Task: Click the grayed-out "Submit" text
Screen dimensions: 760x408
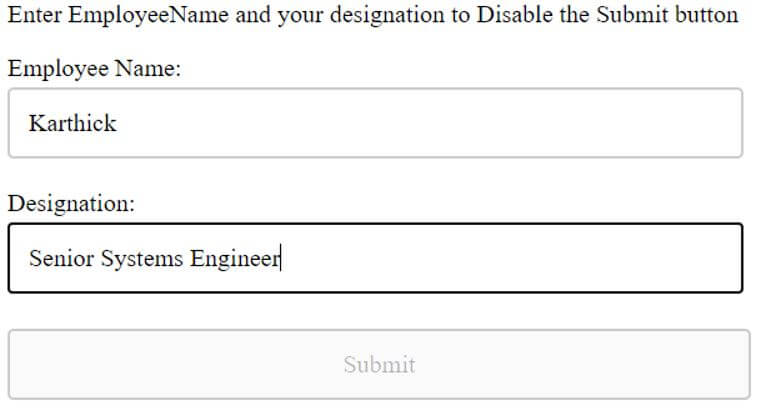Action: coord(379,364)
